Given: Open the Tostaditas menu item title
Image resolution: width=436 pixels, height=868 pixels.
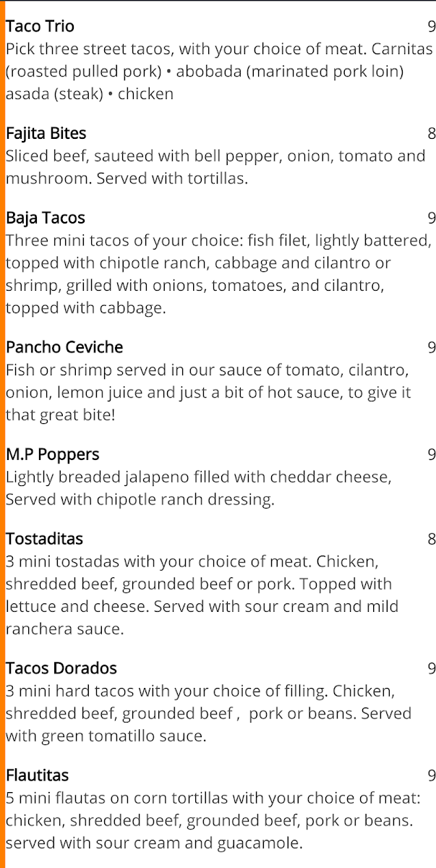Looking at the screenshot, I should pyautogui.click(x=44, y=539).
